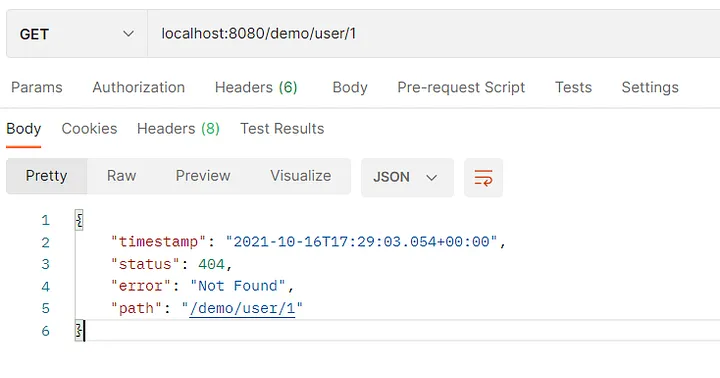The width and height of the screenshot is (720, 378).
Task: Open the request Headers (6) tab
Action: [256, 87]
